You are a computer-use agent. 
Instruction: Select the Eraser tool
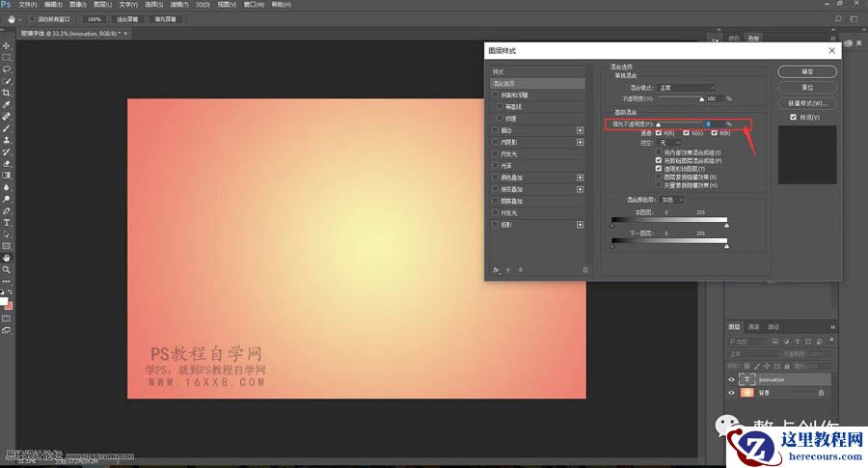pyautogui.click(x=7, y=163)
